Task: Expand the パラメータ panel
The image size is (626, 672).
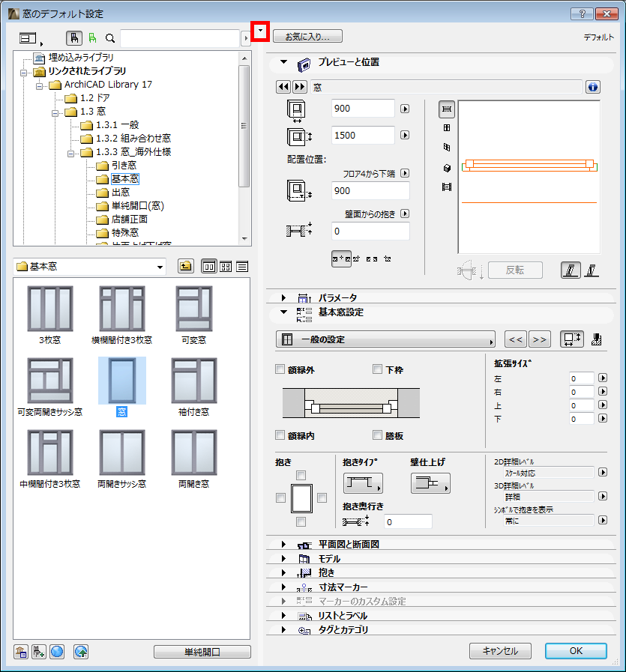Action: [283, 297]
